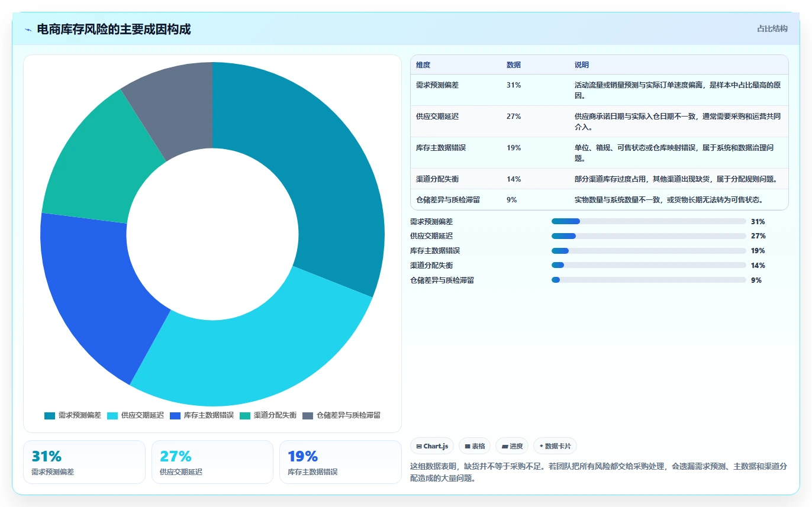Click the 渠道分配失衡 label in the progress list

[x=431, y=266]
